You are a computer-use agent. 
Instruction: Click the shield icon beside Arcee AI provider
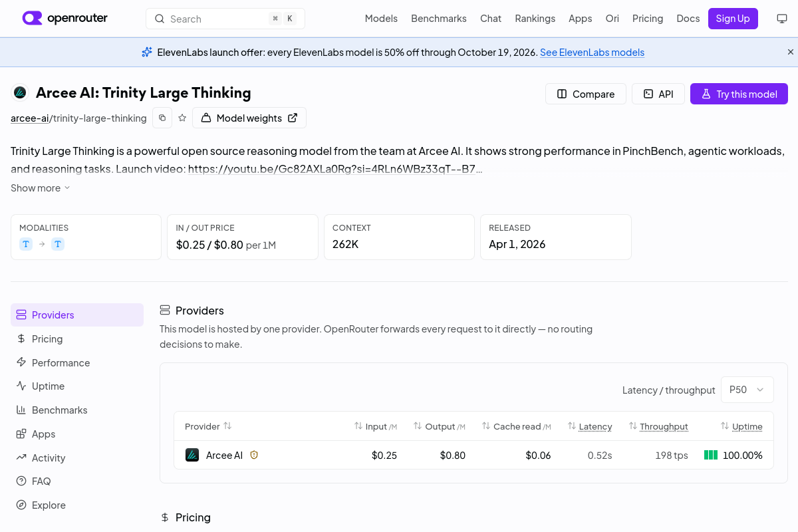click(254, 455)
